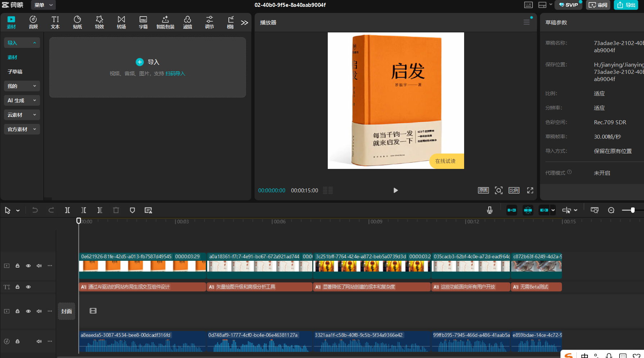The image size is (644, 358).
Task: Click the delete clip trash icon
Action: [x=116, y=210]
